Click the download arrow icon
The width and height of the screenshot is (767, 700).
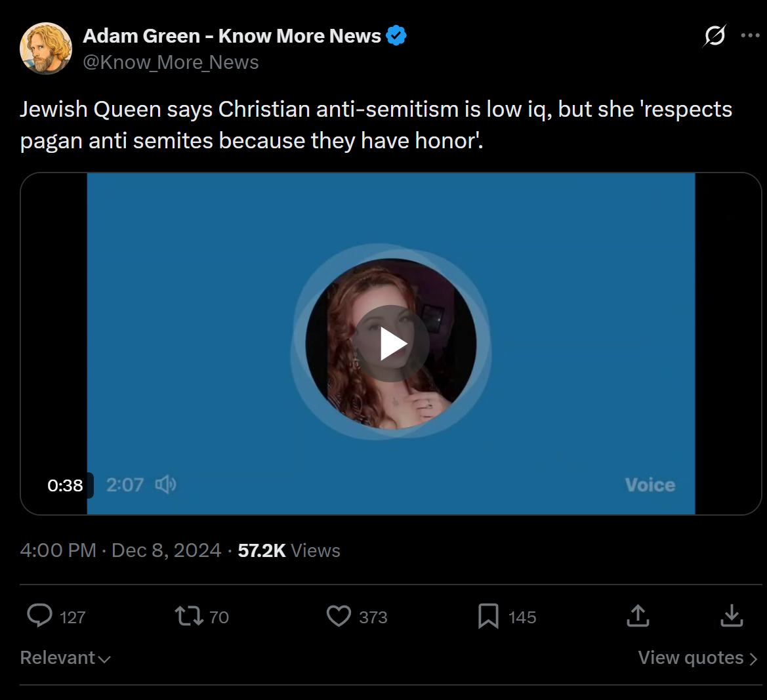coord(732,615)
